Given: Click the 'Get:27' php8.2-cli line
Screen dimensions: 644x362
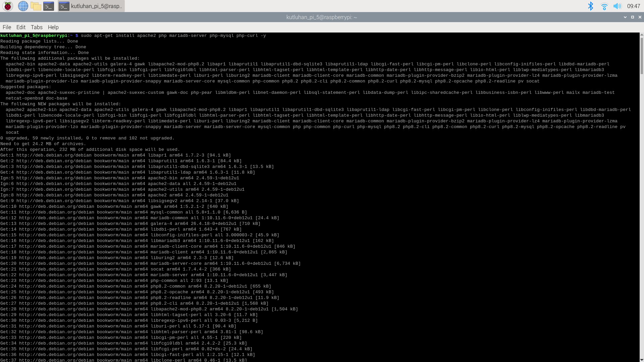Looking at the screenshot, I should [x=135, y=303].
